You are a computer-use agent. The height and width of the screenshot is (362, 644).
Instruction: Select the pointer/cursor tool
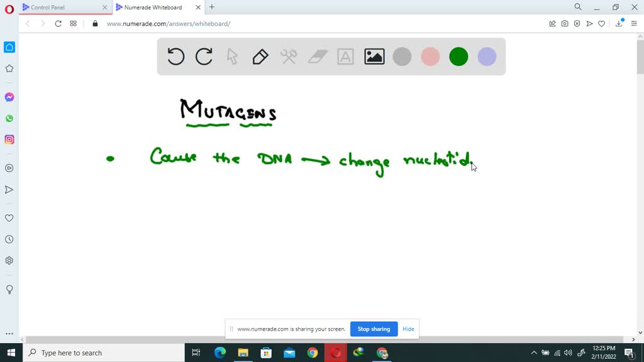point(232,57)
